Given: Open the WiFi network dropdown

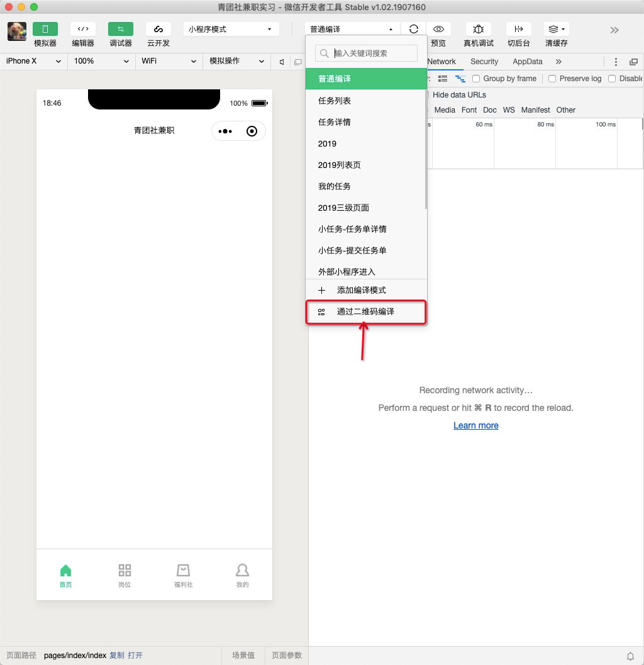Looking at the screenshot, I should point(169,61).
